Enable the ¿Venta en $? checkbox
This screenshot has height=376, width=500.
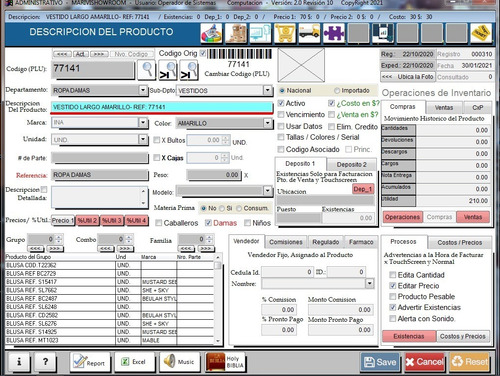(x=331, y=114)
